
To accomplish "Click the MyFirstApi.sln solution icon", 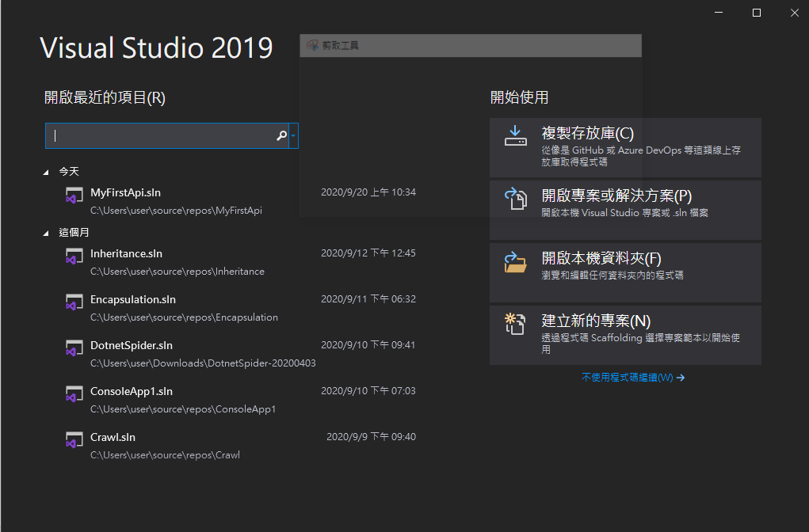I will (74, 196).
